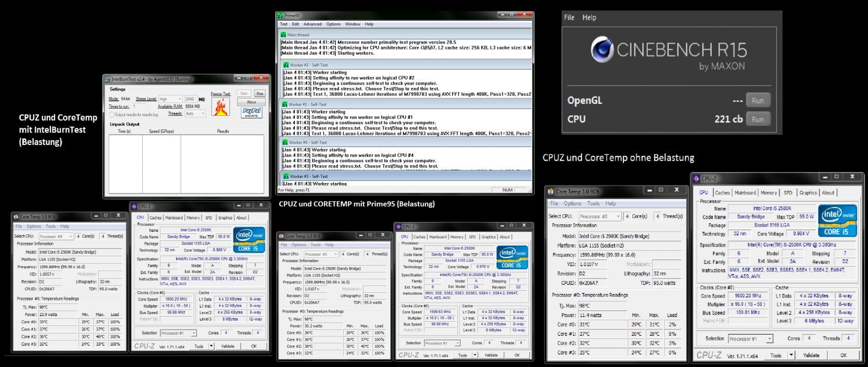This screenshot has height=367, width=868.
Task: Click the '100.01 MHz' Bus Speed value in CPU-Z
Action: (x=748, y=313)
